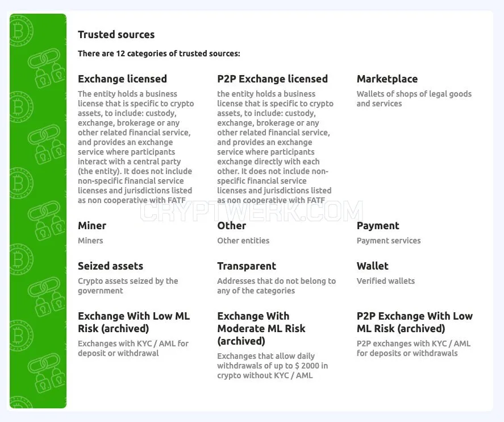The height and width of the screenshot is (422, 504).
Task: Select the Miner category heading
Action: (92, 225)
